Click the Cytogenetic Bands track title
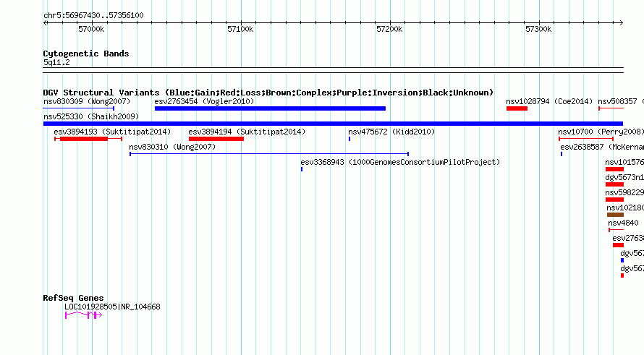The image size is (644, 355). click(86, 54)
